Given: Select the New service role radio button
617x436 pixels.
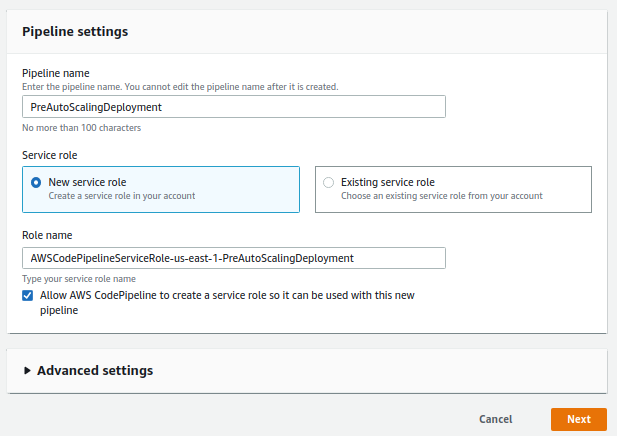Looking at the screenshot, I should pos(36,182).
